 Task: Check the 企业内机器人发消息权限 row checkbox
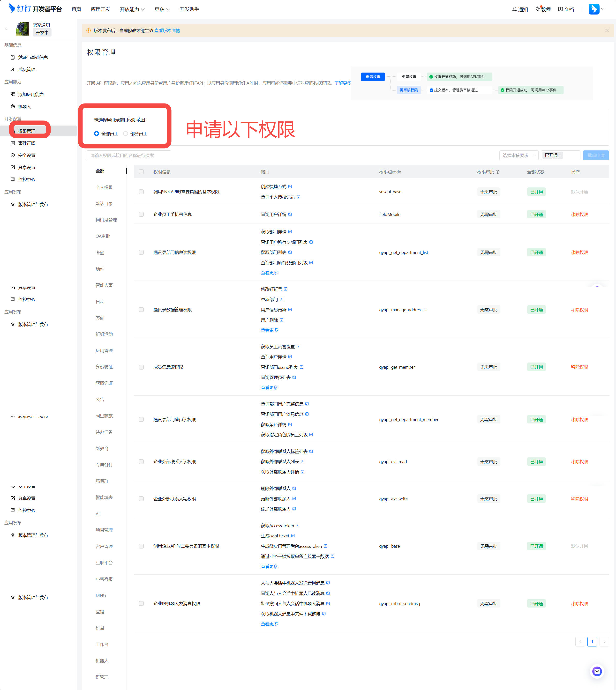click(x=142, y=603)
